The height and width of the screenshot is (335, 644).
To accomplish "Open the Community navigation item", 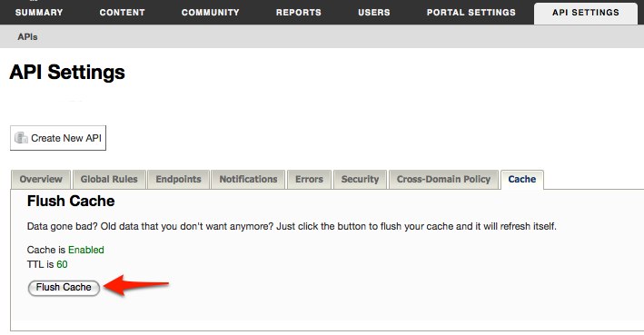I will (211, 13).
